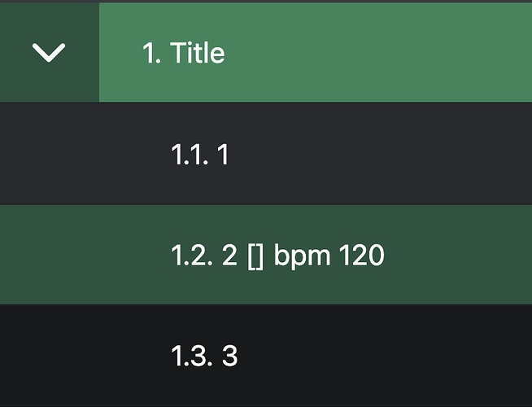Select the "1.2. 2 [] bpm 120" row
Screen dimensions: 532x407
click(277, 256)
